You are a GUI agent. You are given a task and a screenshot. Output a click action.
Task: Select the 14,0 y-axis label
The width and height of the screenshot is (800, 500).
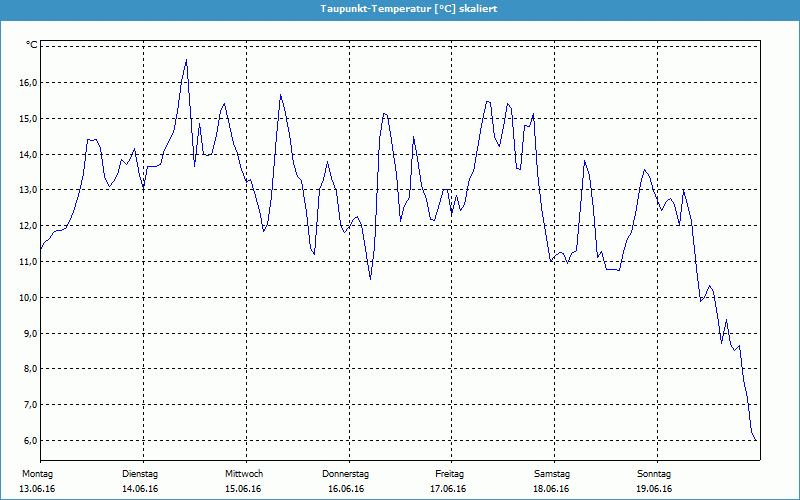click(28, 154)
